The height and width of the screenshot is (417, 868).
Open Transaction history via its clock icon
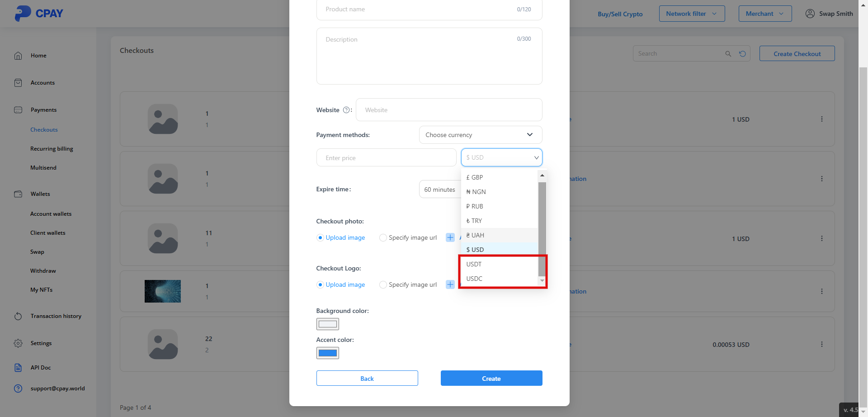18,316
